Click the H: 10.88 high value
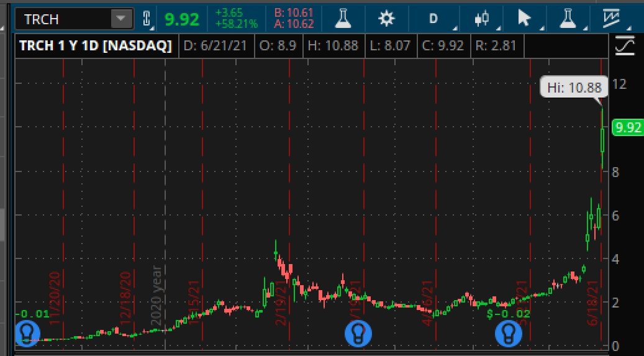 pos(333,45)
